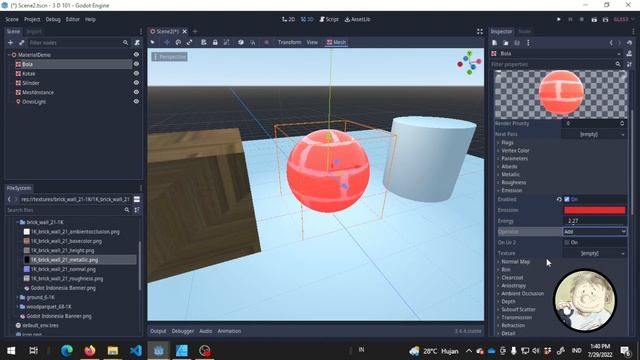This screenshot has height=360, width=640.
Task: Open the Next Pass dropdown
Action: [594, 134]
